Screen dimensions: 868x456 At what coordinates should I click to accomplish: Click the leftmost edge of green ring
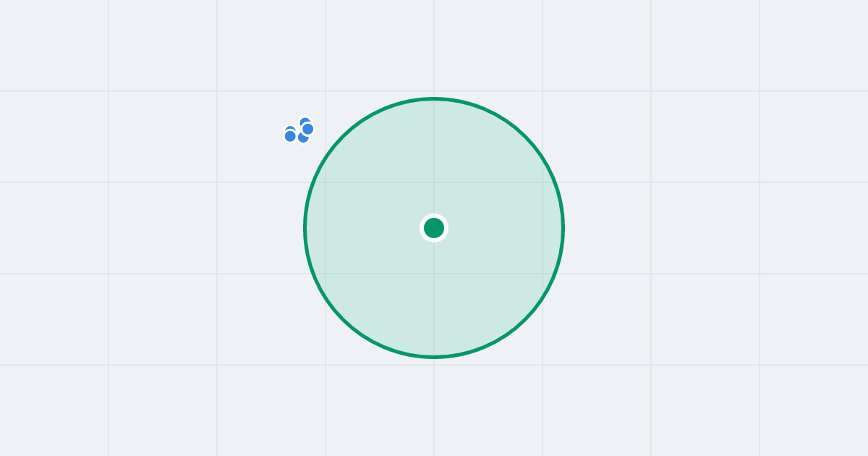[x=305, y=228]
